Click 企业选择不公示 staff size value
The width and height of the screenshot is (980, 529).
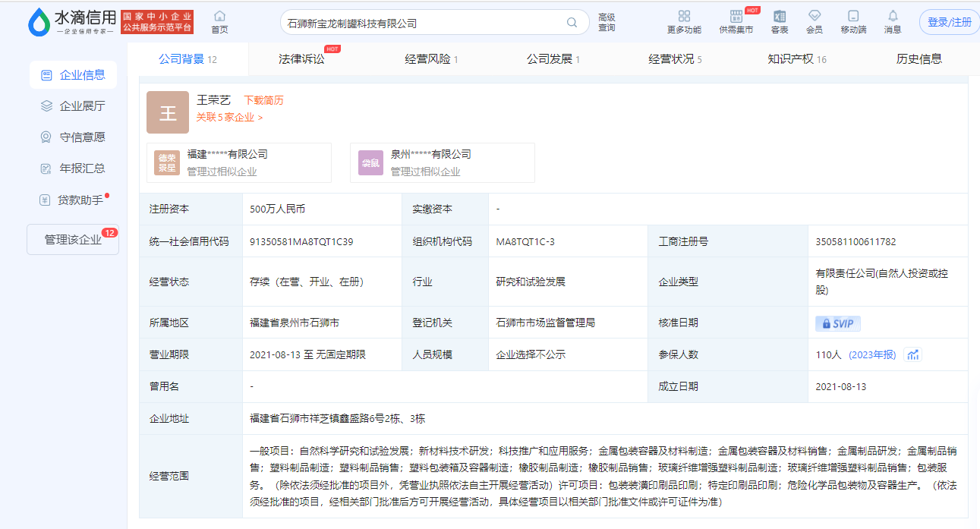click(531, 355)
